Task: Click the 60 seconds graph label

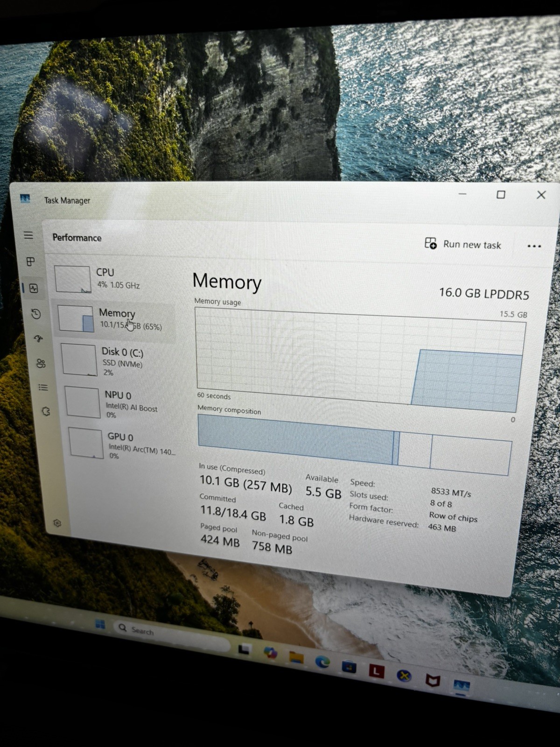Action: point(214,396)
